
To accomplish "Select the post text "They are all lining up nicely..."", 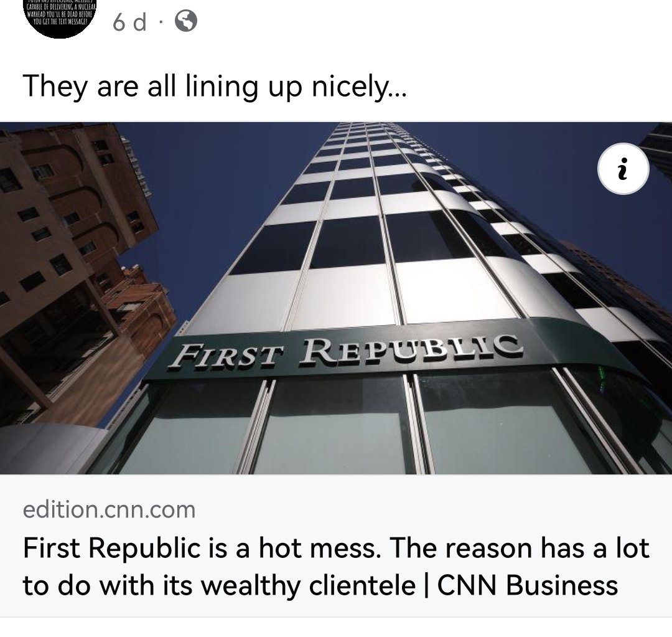I will click(214, 87).
